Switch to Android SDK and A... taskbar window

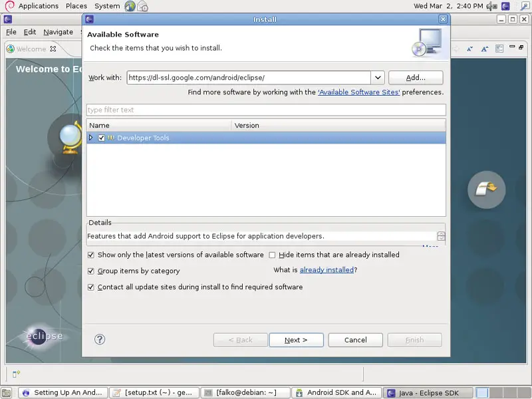tap(337, 392)
